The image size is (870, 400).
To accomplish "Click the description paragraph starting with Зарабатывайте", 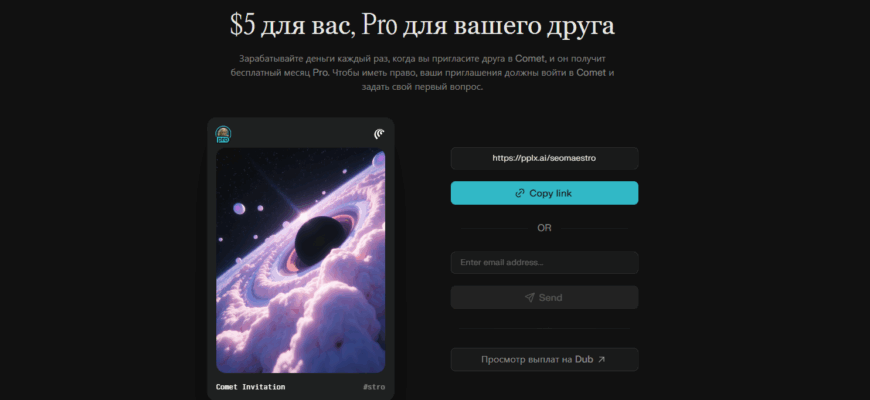I will (x=423, y=73).
